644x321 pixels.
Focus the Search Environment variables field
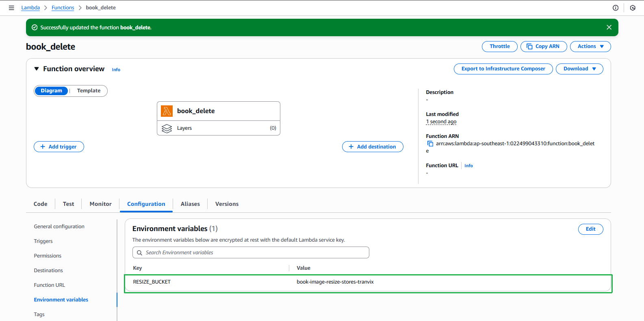251,253
